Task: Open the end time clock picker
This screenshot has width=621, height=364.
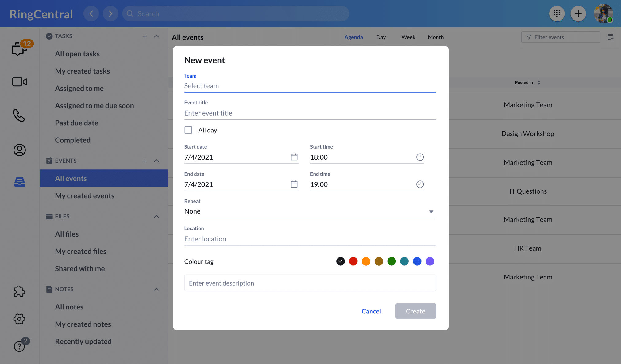Action: point(420,184)
